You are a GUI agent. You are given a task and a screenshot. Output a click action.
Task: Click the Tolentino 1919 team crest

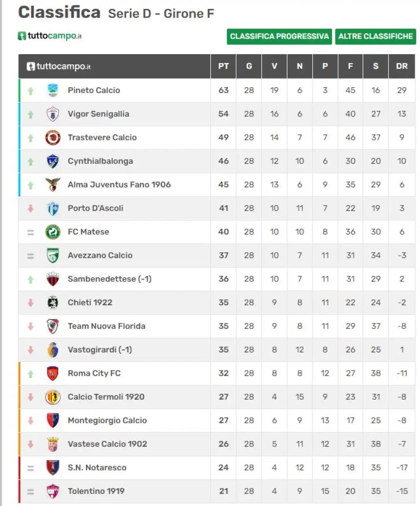tap(52, 491)
